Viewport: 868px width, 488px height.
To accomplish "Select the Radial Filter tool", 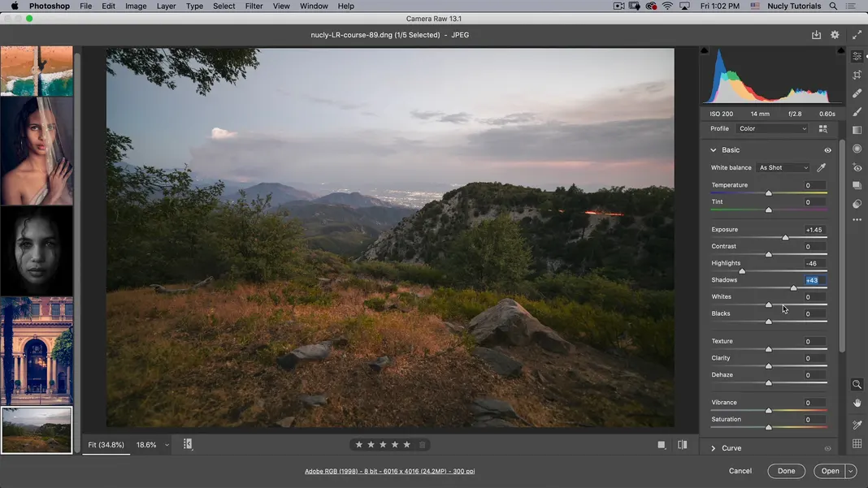I will 857,149.
